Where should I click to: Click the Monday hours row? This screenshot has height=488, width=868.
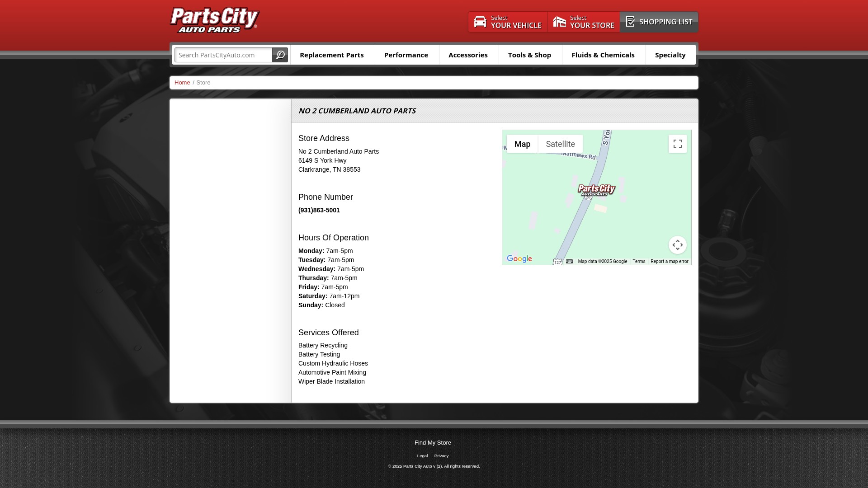(x=325, y=251)
